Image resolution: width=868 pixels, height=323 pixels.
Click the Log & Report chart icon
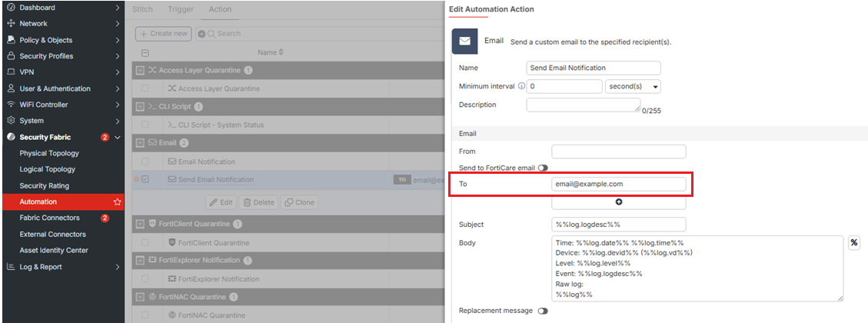click(x=11, y=267)
